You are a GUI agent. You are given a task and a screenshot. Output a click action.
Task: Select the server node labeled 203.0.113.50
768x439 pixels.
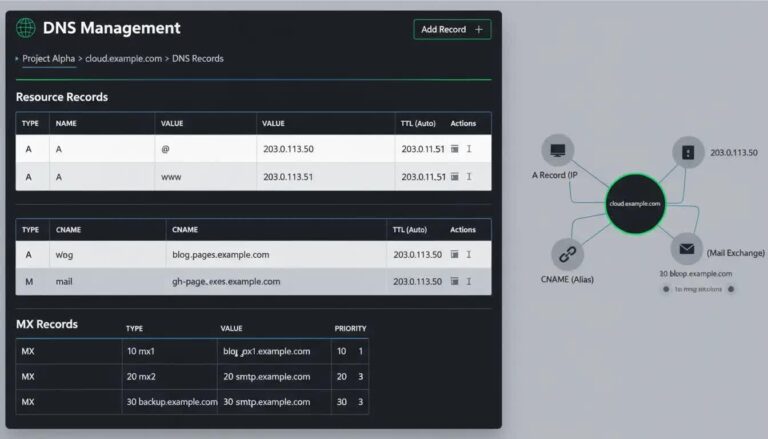coord(688,152)
